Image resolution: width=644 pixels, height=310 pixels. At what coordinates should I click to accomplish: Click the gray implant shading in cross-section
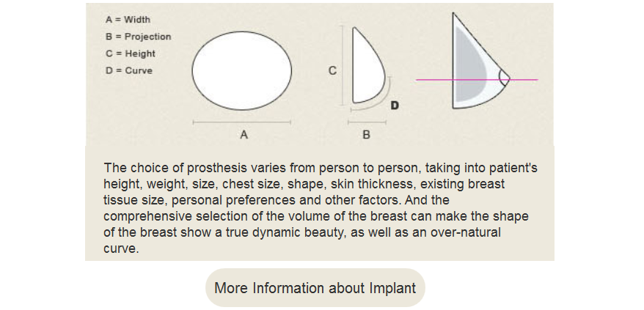coord(470,66)
